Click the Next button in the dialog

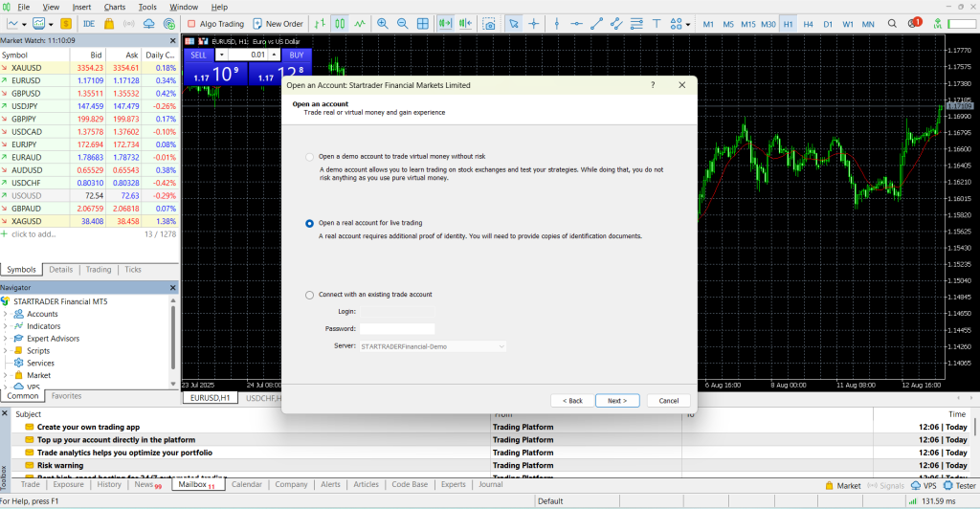617,401
